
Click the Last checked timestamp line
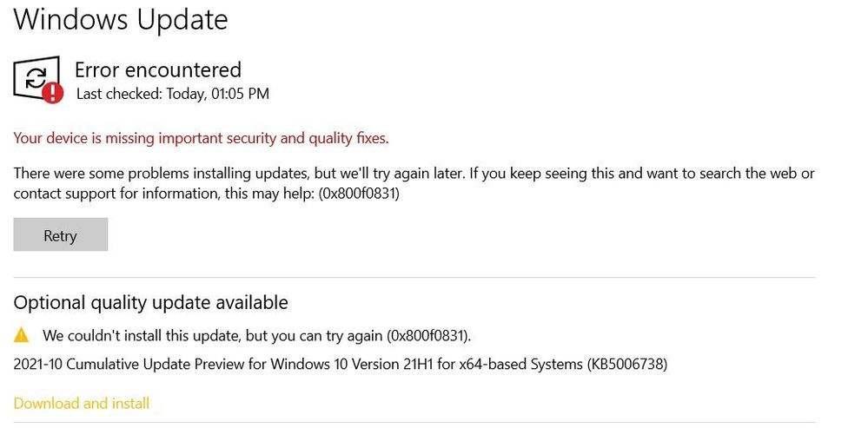click(x=172, y=94)
